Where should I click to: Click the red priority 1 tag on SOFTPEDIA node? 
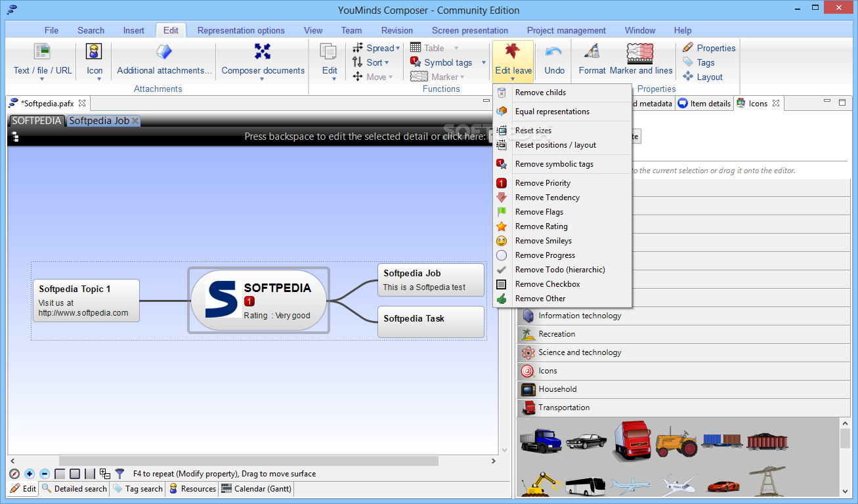(x=249, y=301)
